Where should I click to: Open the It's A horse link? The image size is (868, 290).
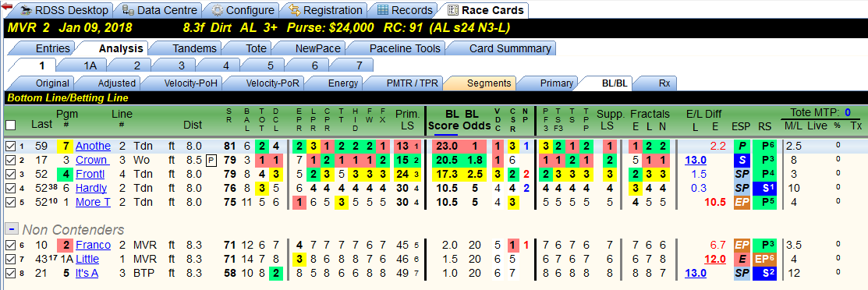coord(87,273)
